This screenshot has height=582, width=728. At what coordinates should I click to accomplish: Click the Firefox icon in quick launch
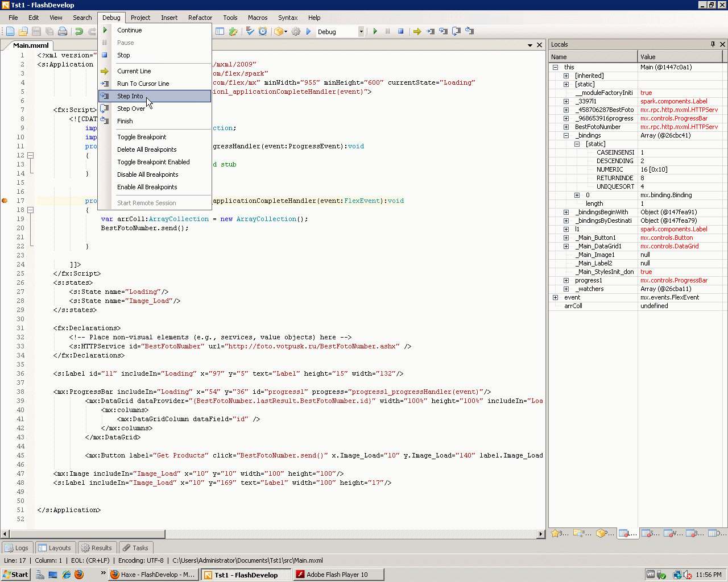(79, 575)
